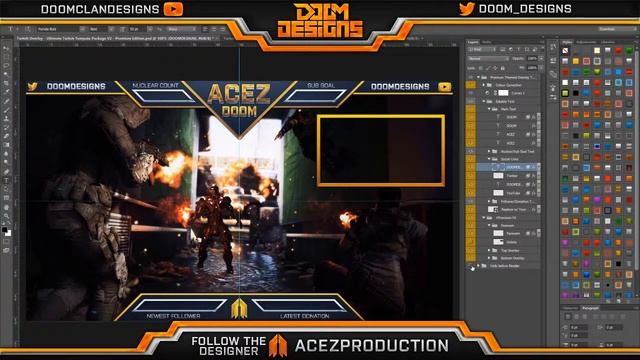Select the Replace w/ Your layer
This screenshot has height=360, width=640.
507,209
